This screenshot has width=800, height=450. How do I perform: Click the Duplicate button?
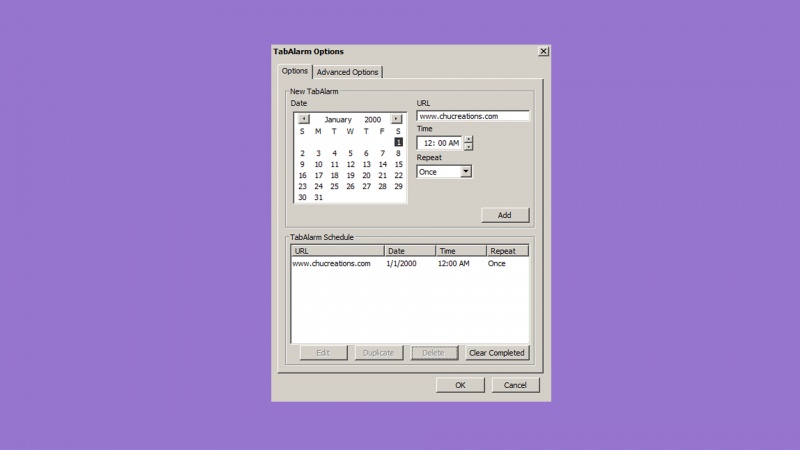(379, 353)
